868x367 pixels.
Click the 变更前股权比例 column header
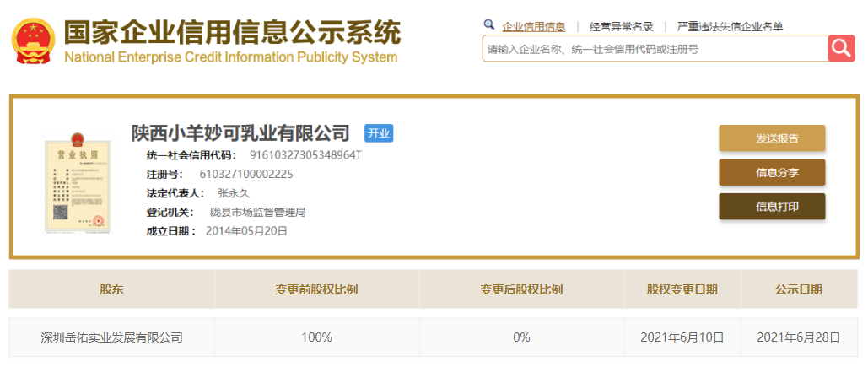click(x=316, y=289)
